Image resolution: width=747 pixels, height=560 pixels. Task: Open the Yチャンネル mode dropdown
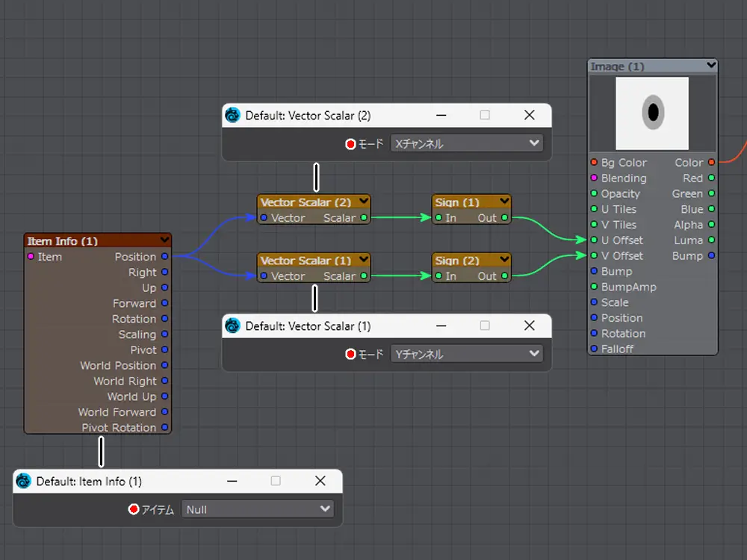click(466, 354)
